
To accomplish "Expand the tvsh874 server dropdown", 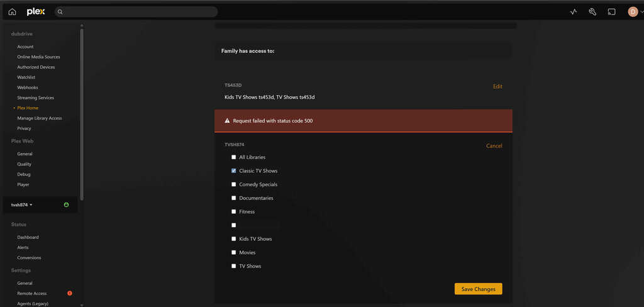I will (x=22, y=204).
